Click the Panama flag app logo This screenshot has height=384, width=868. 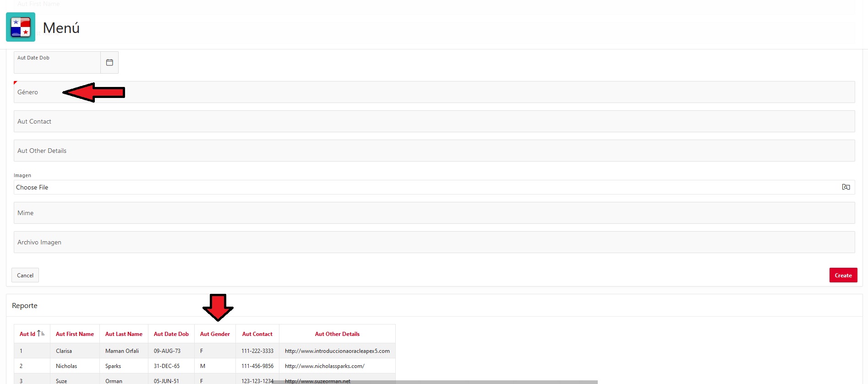21,27
